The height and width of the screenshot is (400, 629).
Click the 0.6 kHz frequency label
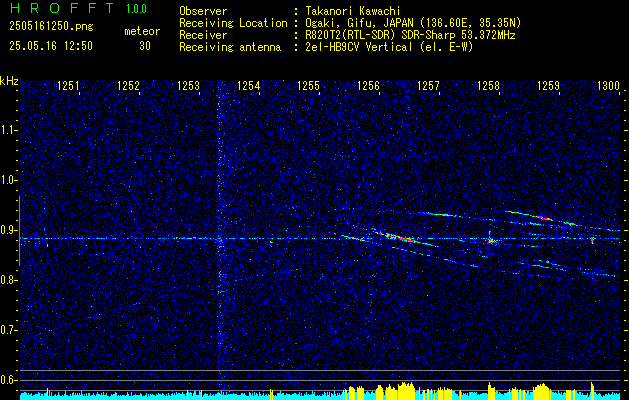(x=7, y=380)
